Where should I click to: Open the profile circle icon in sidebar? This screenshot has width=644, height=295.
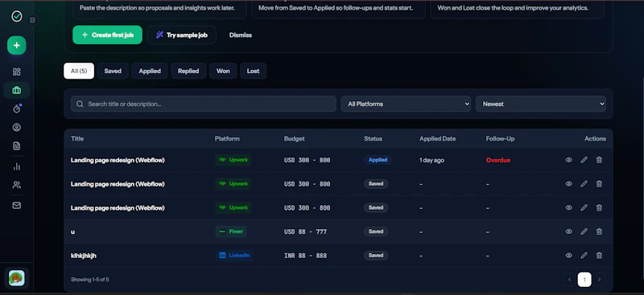click(16, 128)
